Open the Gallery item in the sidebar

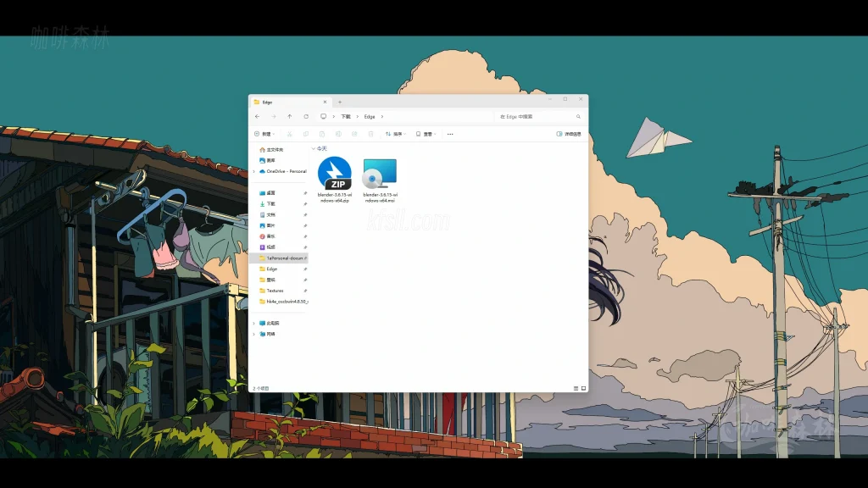pyautogui.click(x=270, y=160)
